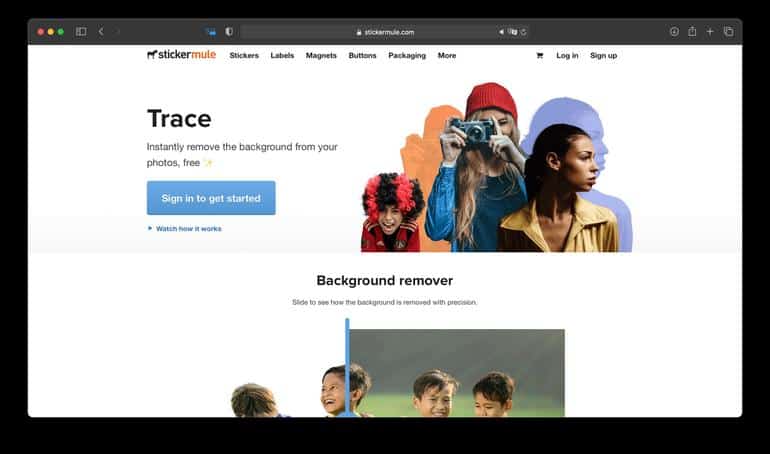
Task: Go back to previous page
Action: point(101,32)
